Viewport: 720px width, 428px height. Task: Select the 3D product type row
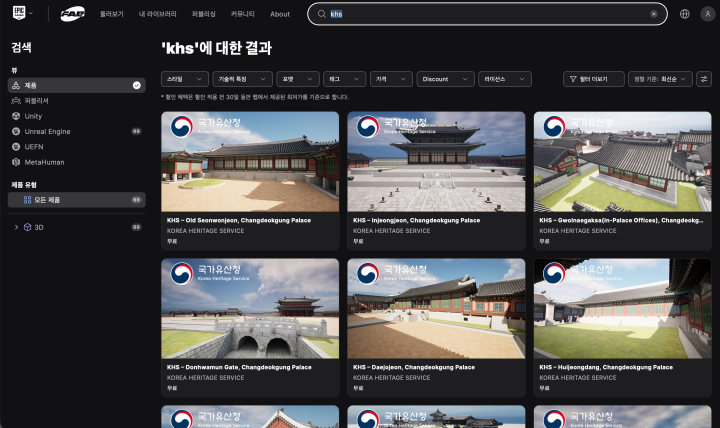pyautogui.click(x=77, y=227)
